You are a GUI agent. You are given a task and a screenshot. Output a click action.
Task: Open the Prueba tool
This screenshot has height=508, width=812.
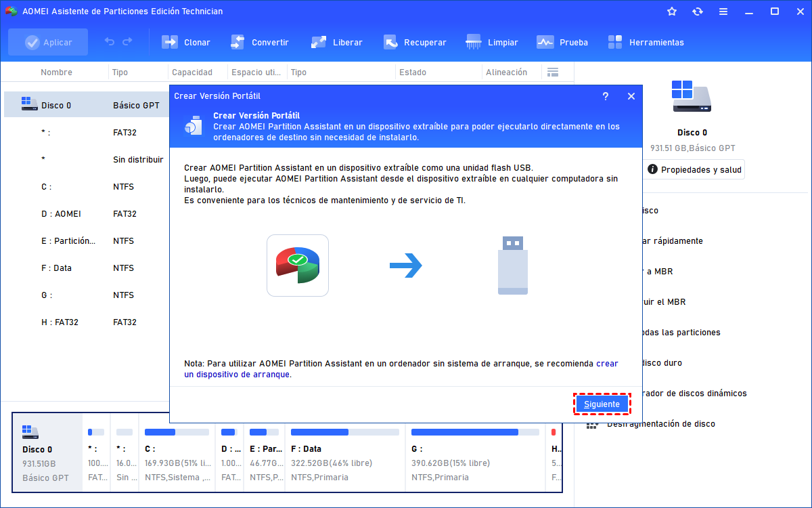pos(562,42)
